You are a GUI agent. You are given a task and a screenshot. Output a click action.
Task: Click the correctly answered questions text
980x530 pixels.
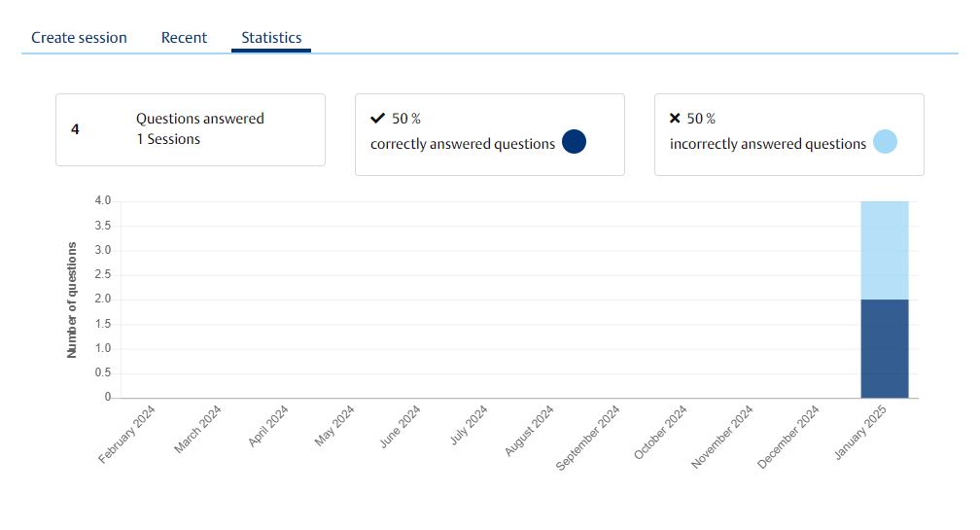pos(463,144)
